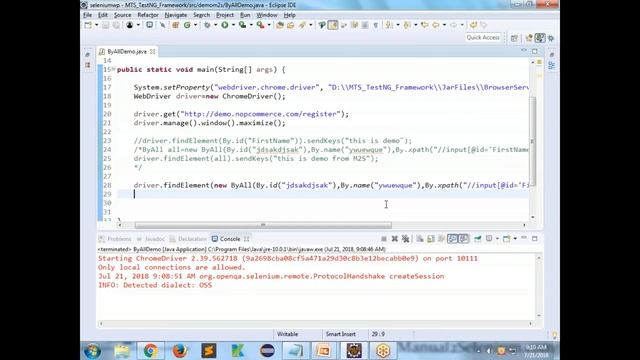Image resolution: width=640 pixels, height=360 pixels.
Task: Click the Forward navigation arrow toolbar icon
Action: [x=453, y=25]
